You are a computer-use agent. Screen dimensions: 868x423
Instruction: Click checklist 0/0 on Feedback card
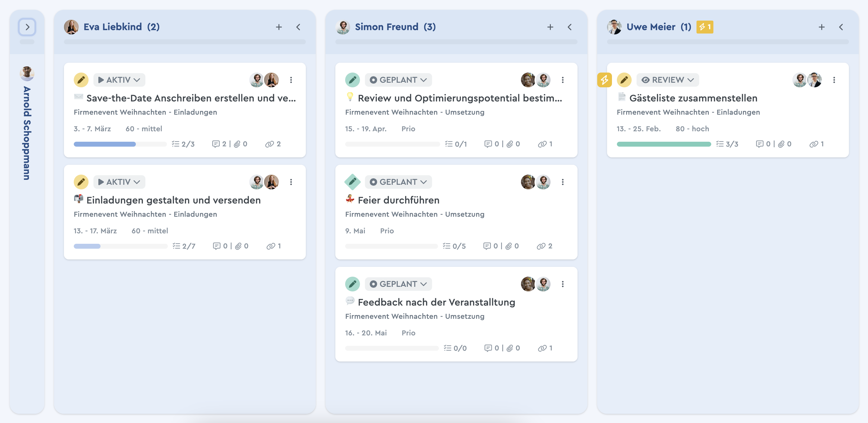pyautogui.click(x=455, y=349)
